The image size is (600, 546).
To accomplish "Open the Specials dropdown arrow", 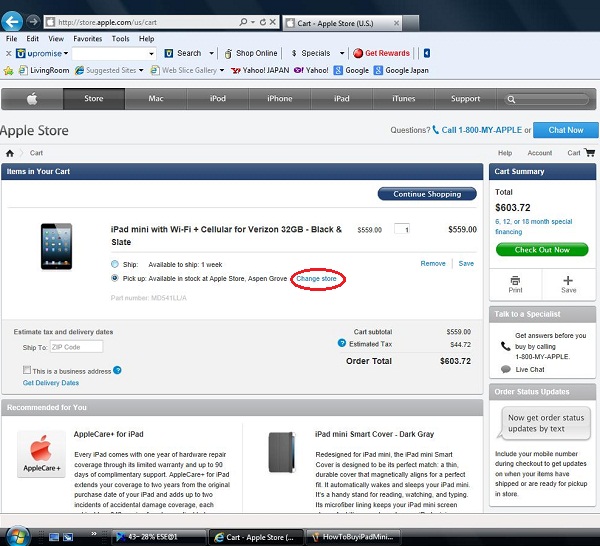I will pos(342,53).
